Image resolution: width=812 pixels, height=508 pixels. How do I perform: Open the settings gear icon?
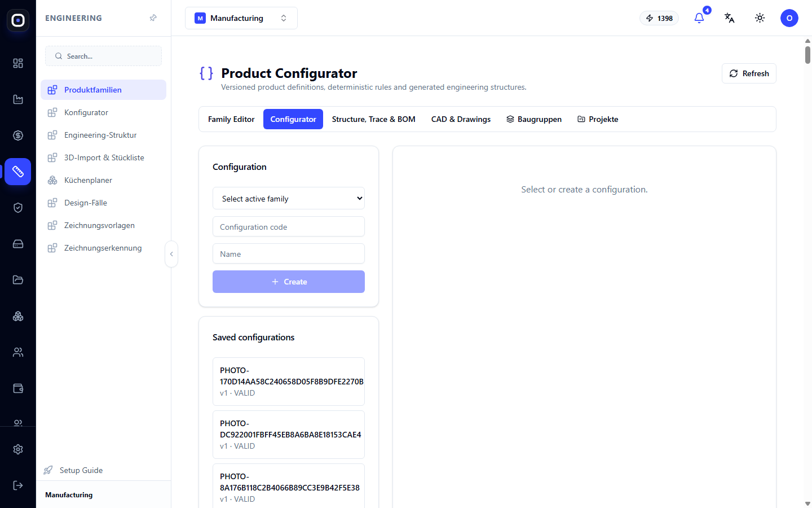[18, 449]
